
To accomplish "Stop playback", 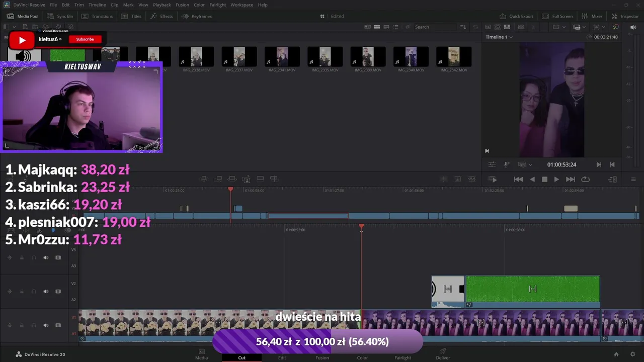I will [544, 179].
